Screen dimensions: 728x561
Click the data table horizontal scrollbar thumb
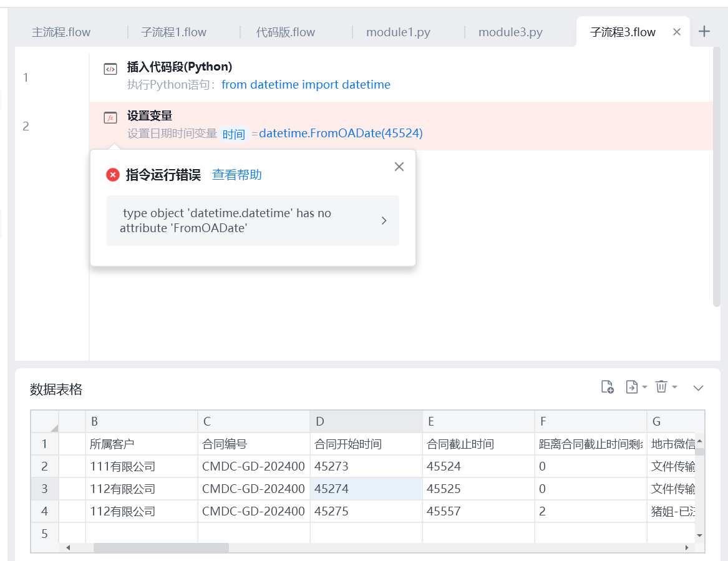(x=161, y=547)
